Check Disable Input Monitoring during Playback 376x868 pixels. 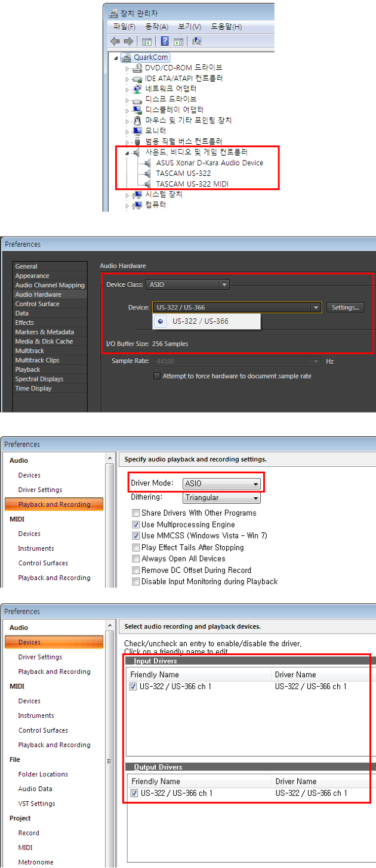[135, 581]
